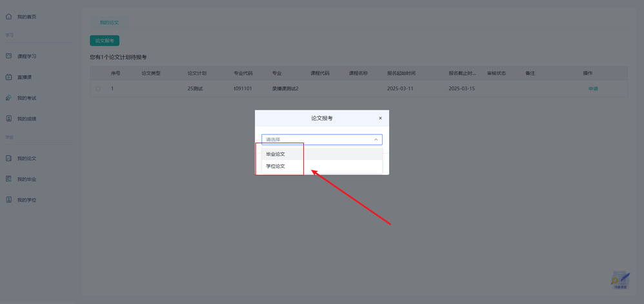Screen dimensions: 644x304
Task: Click the 申请 link in the table row
Action: (x=592, y=88)
